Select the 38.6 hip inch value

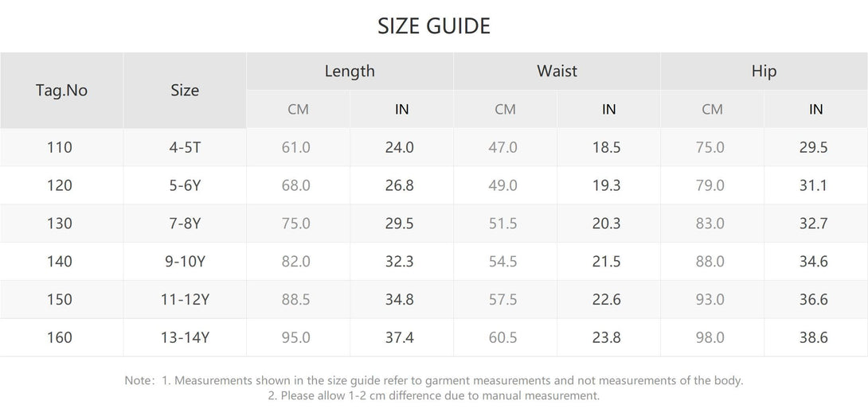click(813, 337)
